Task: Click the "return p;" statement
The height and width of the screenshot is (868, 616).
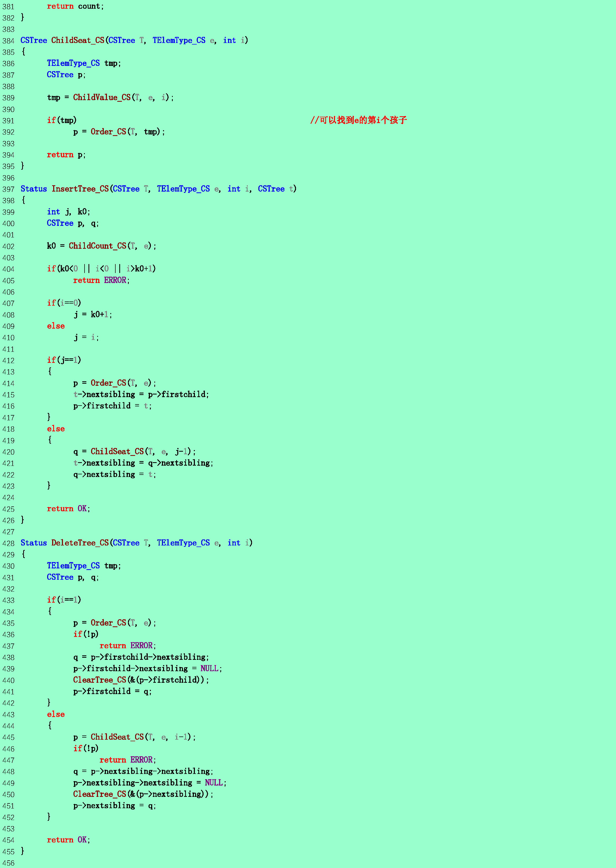Action: click(66, 155)
